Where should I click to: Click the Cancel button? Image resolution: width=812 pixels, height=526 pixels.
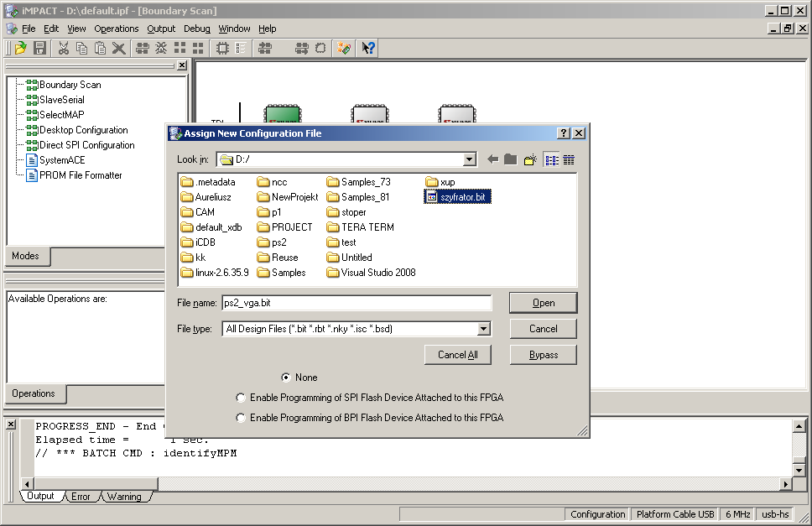click(544, 329)
